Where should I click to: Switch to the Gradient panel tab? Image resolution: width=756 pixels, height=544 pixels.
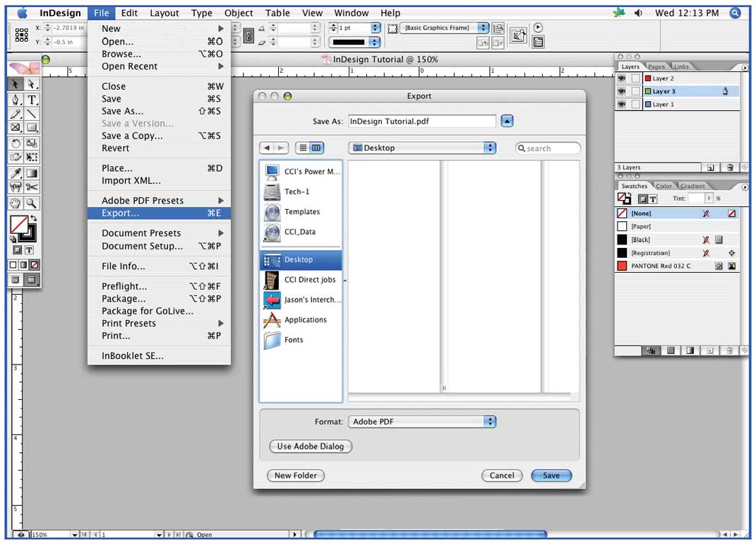click(692, 186)
